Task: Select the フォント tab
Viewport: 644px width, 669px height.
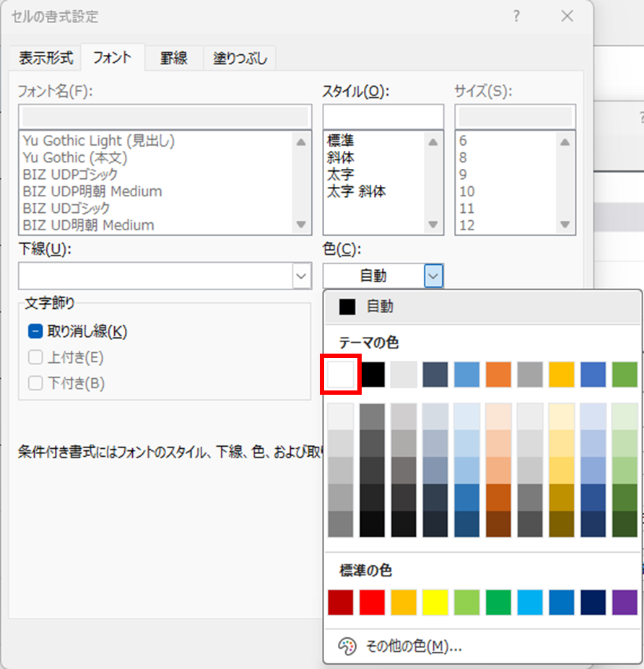Action: (113, 57)
